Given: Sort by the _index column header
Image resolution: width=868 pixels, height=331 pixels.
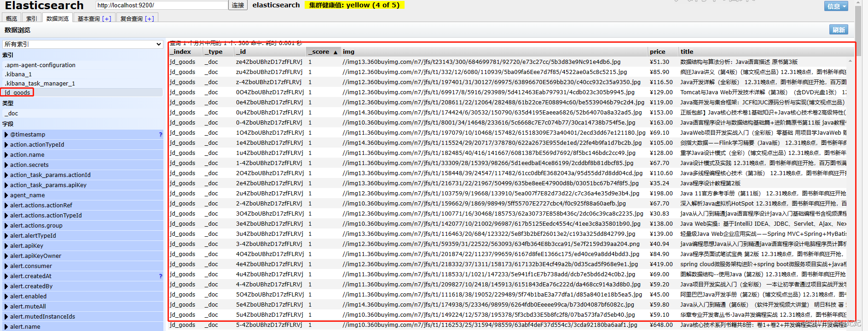Looking at the screenshot, I should point(185,51).
